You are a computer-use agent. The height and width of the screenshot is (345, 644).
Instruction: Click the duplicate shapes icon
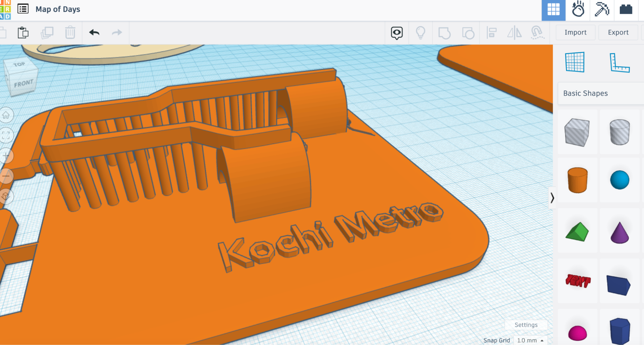[47, 33]
